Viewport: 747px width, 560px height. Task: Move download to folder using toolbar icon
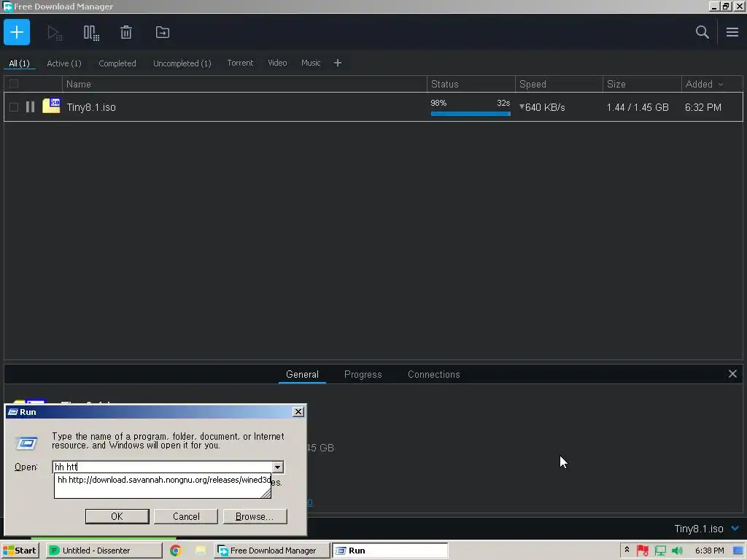pyautogui.click(x=163, y=32)
